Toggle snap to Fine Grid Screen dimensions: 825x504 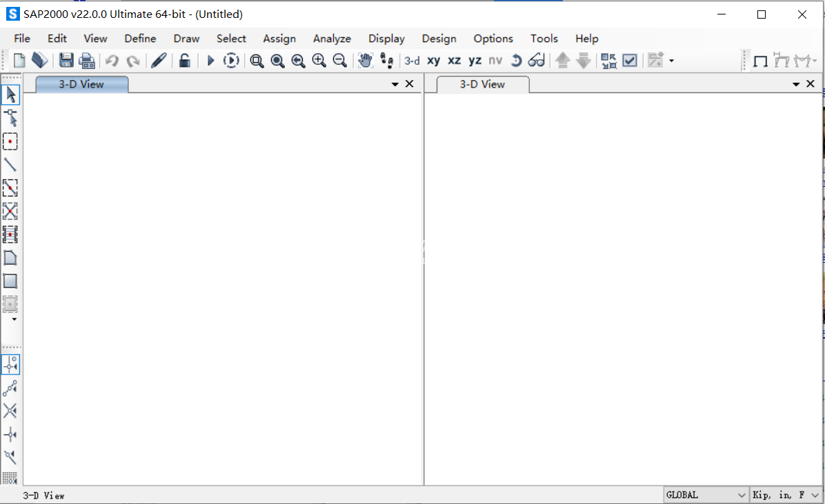point(10,478)
